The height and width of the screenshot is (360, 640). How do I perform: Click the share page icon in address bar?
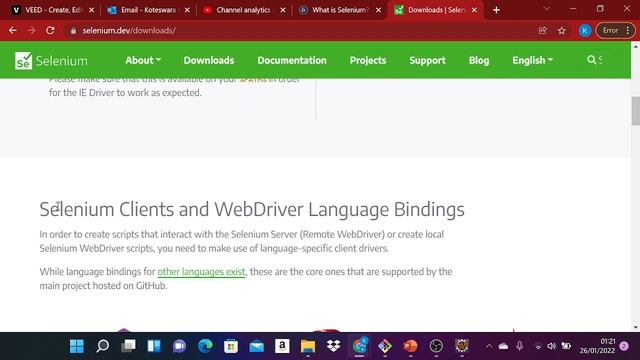[x=542, y=31]
